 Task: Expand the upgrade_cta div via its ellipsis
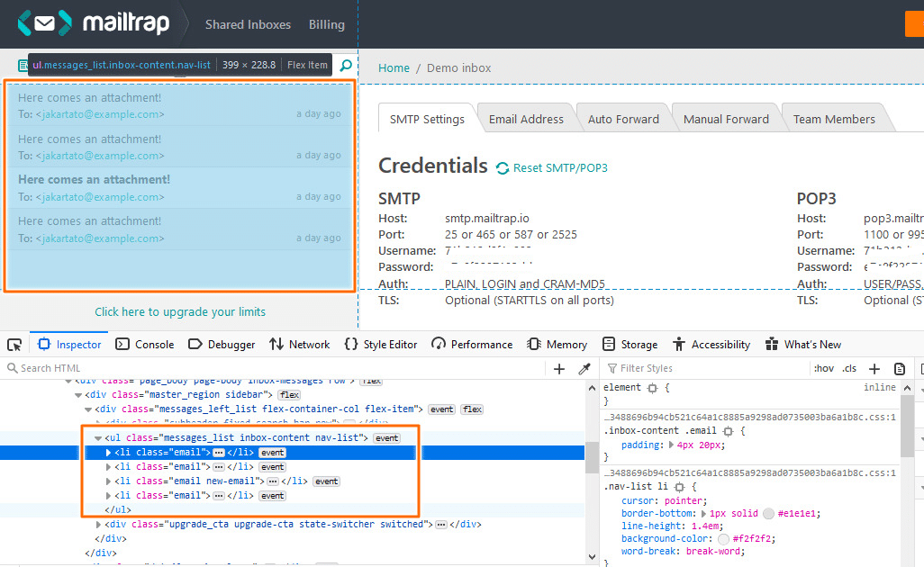pyautogui.click(x=439, y=524)
